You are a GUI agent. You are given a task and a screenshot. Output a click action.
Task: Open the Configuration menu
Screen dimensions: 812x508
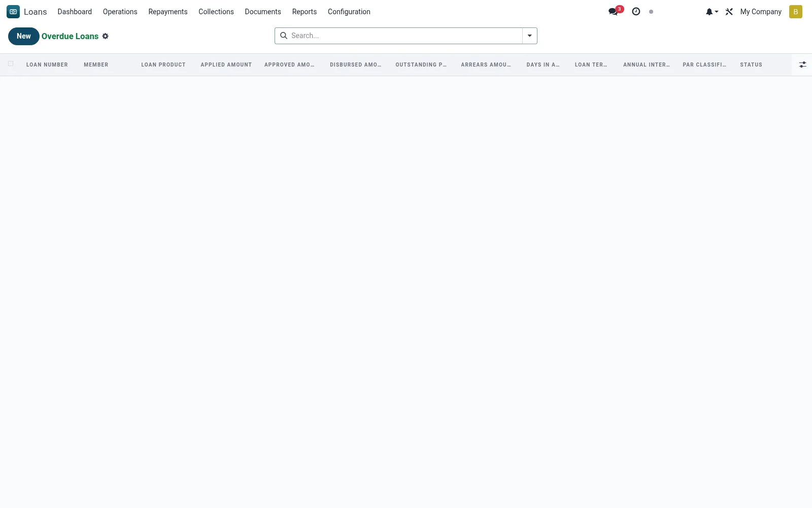349,12
